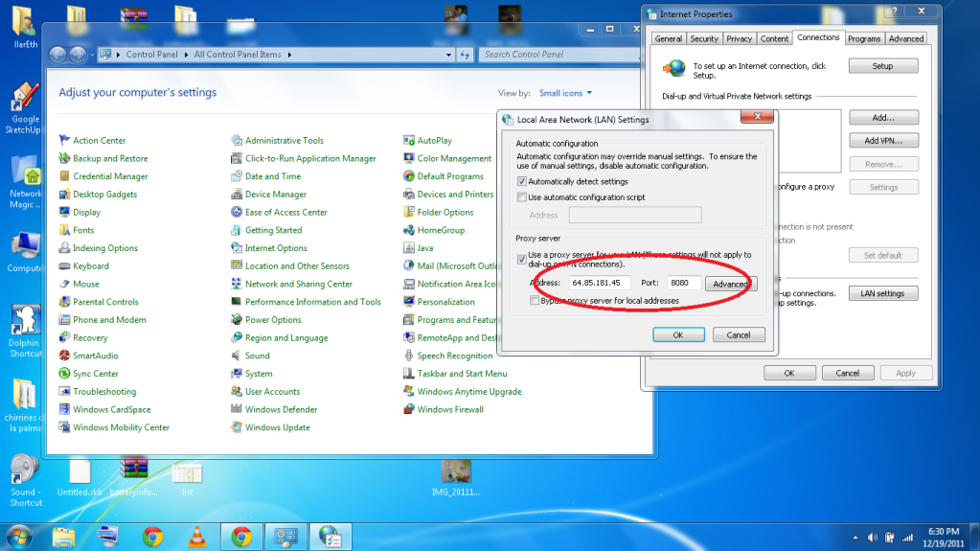Open the Network and Sharing Center link
Screen dimensions: 980x551
pyautogui.click(x=299, y=284)
